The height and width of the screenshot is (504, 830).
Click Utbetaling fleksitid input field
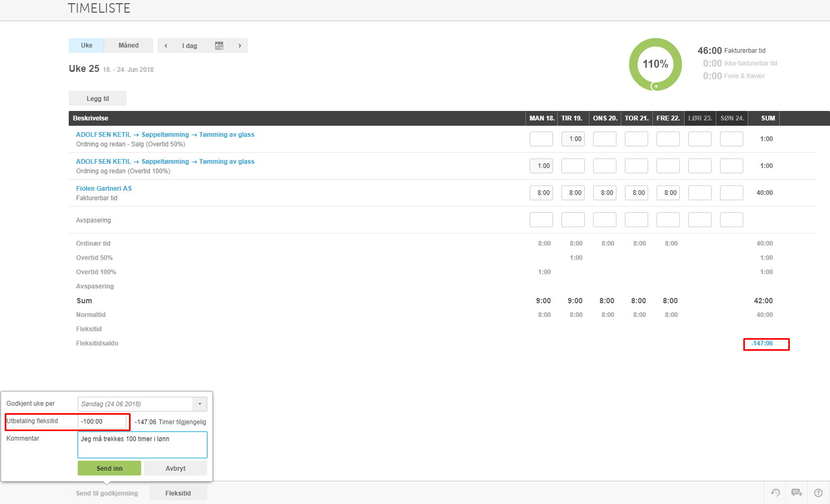click(103, 422)
